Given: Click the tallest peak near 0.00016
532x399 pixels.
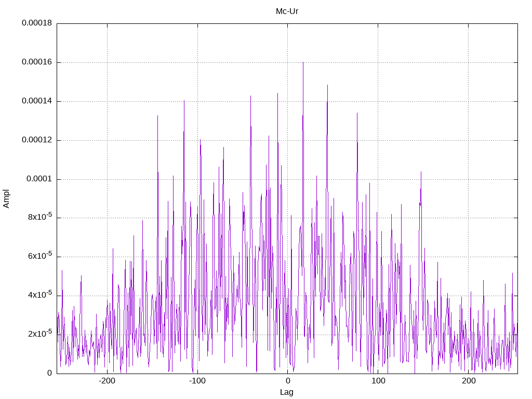Looking at the screenshot, I should pyautogui.click(x=303, y=63).
